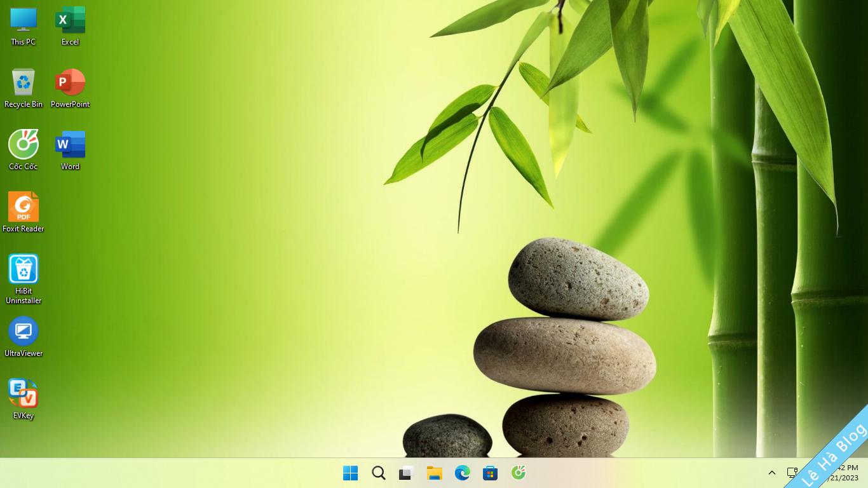This screenshot has width=868, height=488.
Task: Open Task View from the taskbar
Action: [x=406, y=473]
